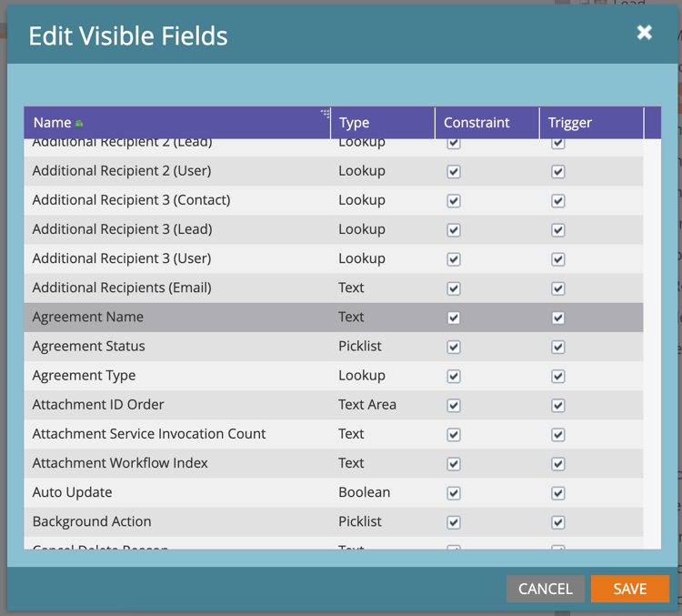Toggle Constraint for Attachment Service Invocation Count
Screen dimensions: 682x616
[x=454, y=434]
